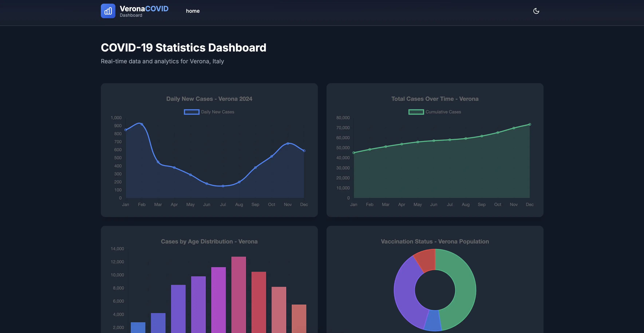644x333 pixels.
Task: Click the Jan data point on Daily New Cases line
Action: point(125,130)
